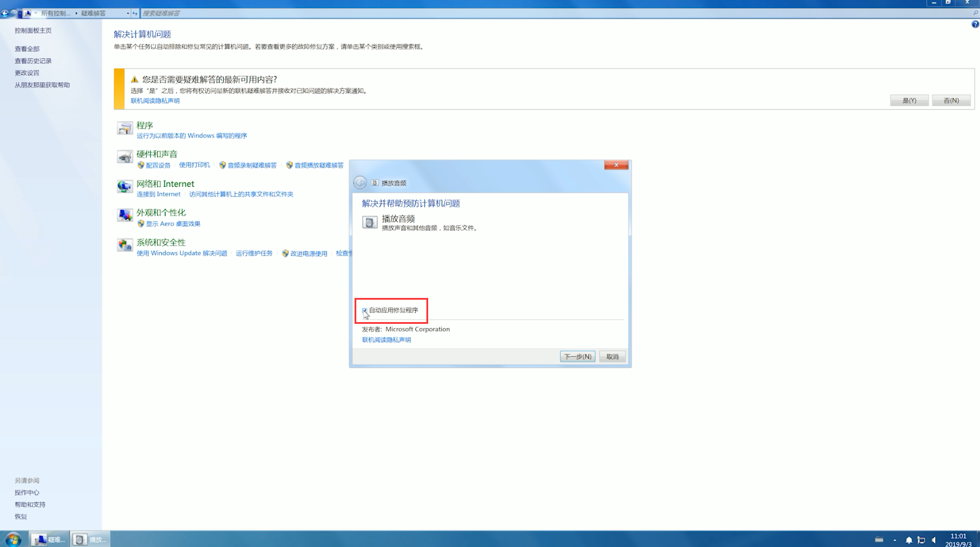Click the notification bell tray icon
Screen dimensions: 980x547
[x=909, y=540]
